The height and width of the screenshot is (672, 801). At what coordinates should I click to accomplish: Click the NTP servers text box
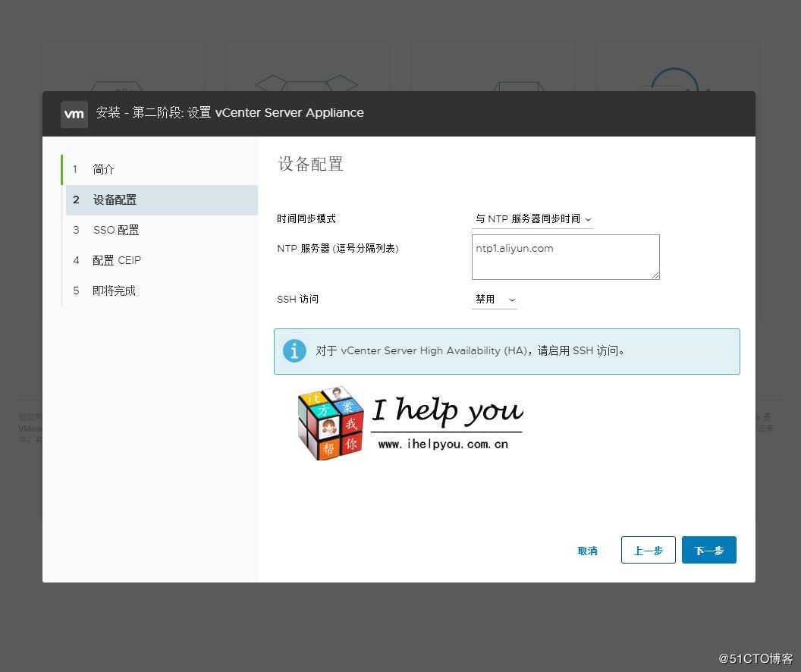566,257
